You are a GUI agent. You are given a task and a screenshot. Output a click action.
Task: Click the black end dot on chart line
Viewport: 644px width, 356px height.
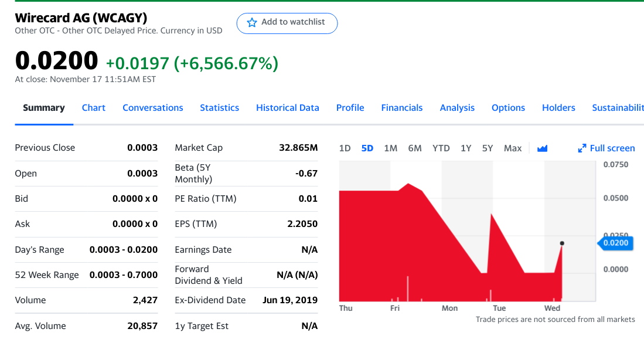tap(562, 243)
